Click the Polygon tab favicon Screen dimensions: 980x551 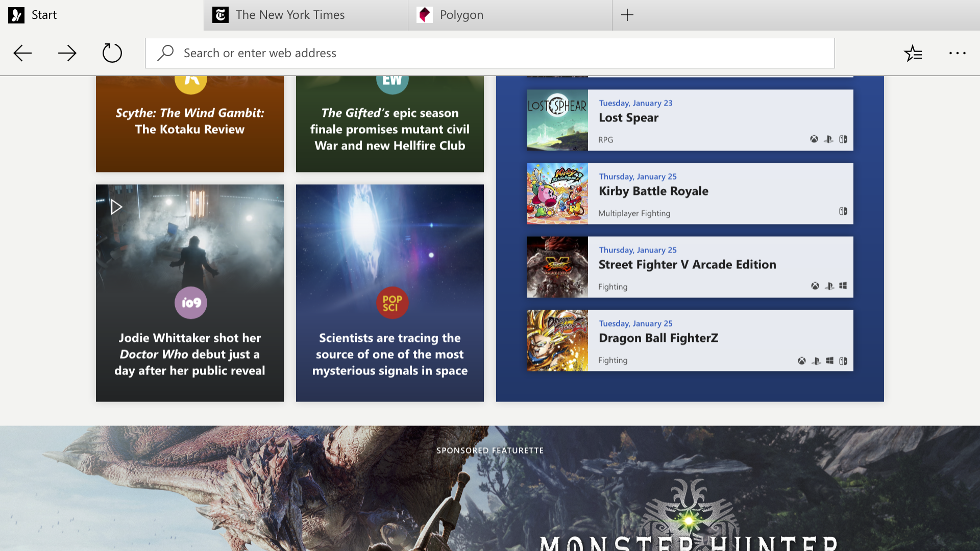(425, 15)
